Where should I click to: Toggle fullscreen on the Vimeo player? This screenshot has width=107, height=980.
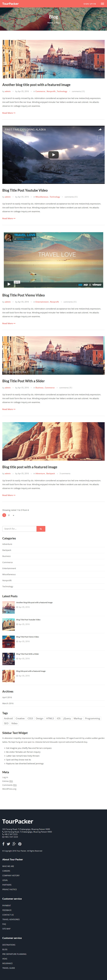point(90,285)
